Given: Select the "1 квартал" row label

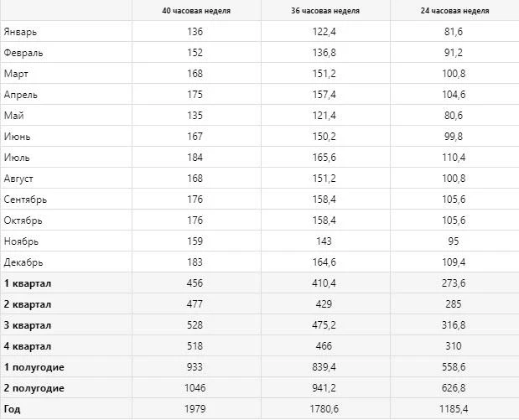Looking at the screenshot, I should [28, 283].
